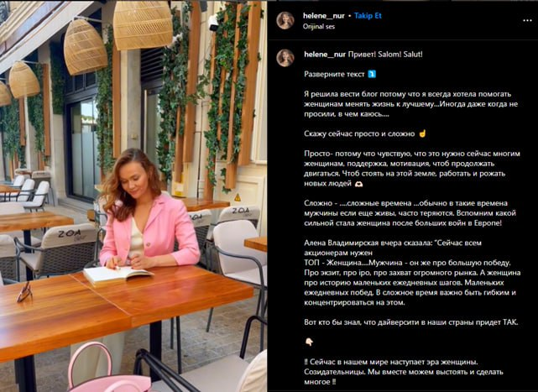Follow the account via Takip Et

point(368,16)
